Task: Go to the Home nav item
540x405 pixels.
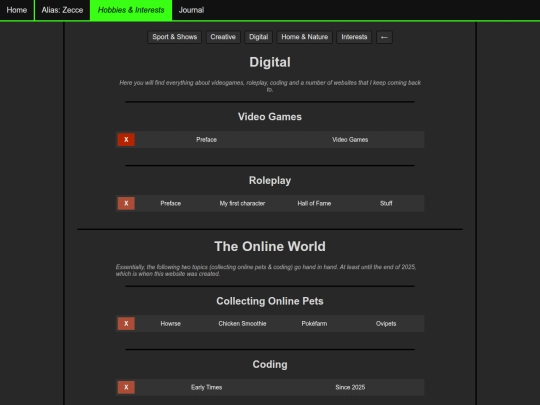Action: (x=17, y=10)
